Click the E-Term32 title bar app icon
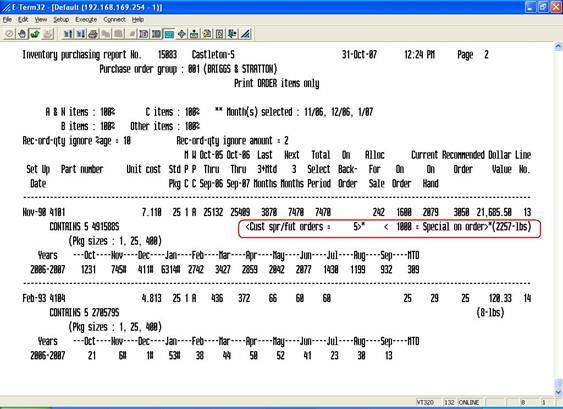The height and width of the screenshot is (409, 563). pos(6,7)
